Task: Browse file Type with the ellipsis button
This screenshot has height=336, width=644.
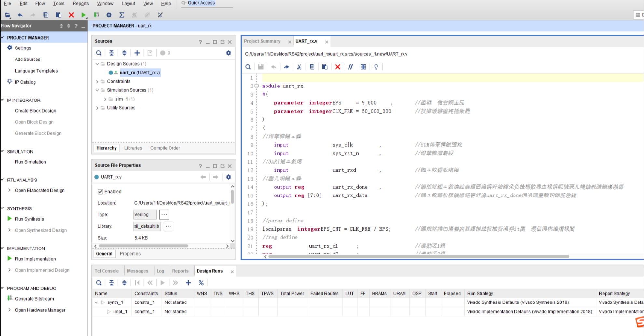Action: click(x=164, y=215)
